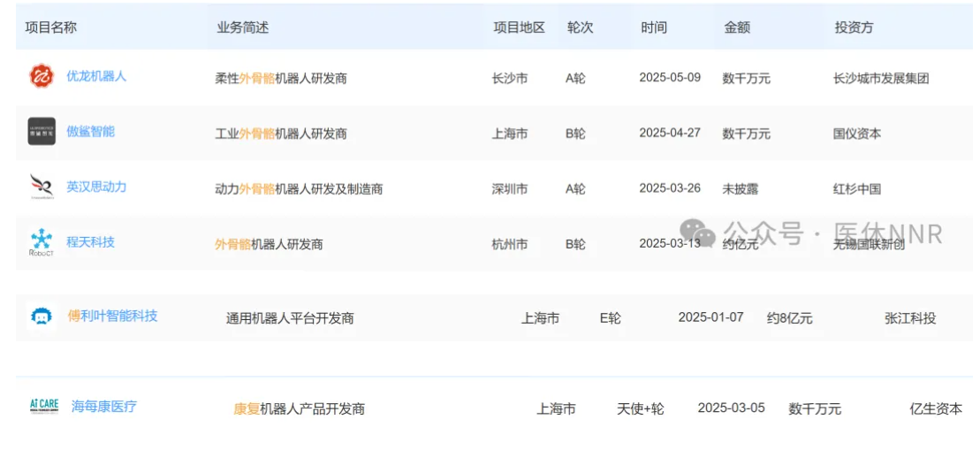Click the 程天科技 RoboCT logo
Image resolution: width=980 pixels, height=450 pixels.
point(42,242)
